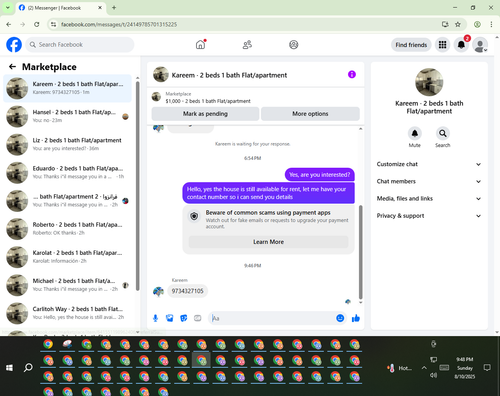The height and width of the screenshot is (396, 500).
Task: Expand Media, files and links section
Action: [x=429, y=199]
